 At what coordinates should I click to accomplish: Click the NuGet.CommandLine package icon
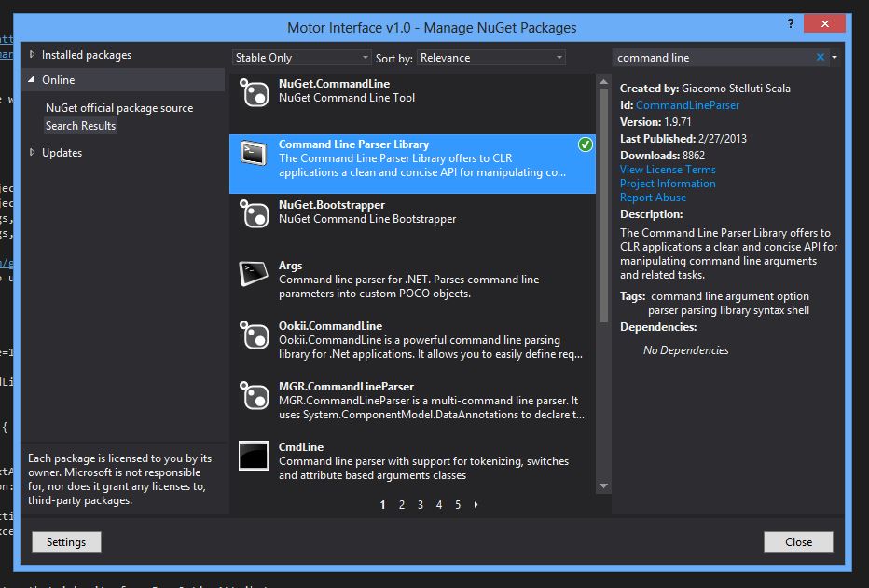(x=254, y=93)
